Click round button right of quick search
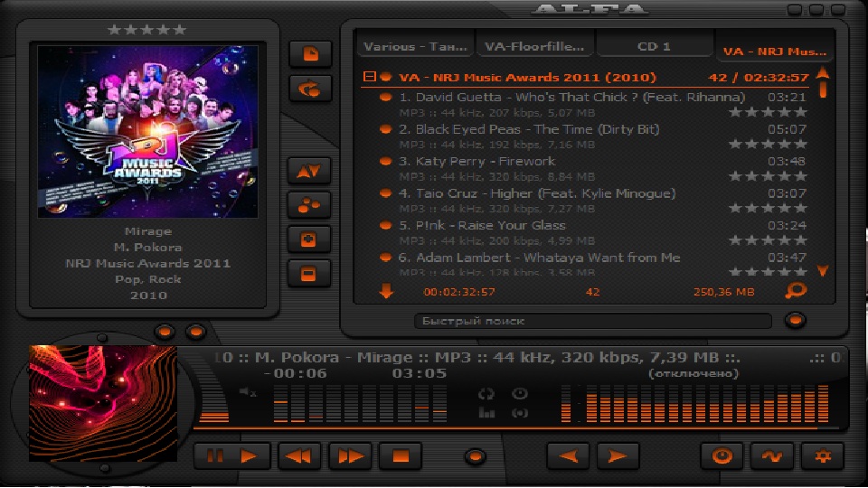Viewport: 868px width, 488px height. [x=795, y=320]
